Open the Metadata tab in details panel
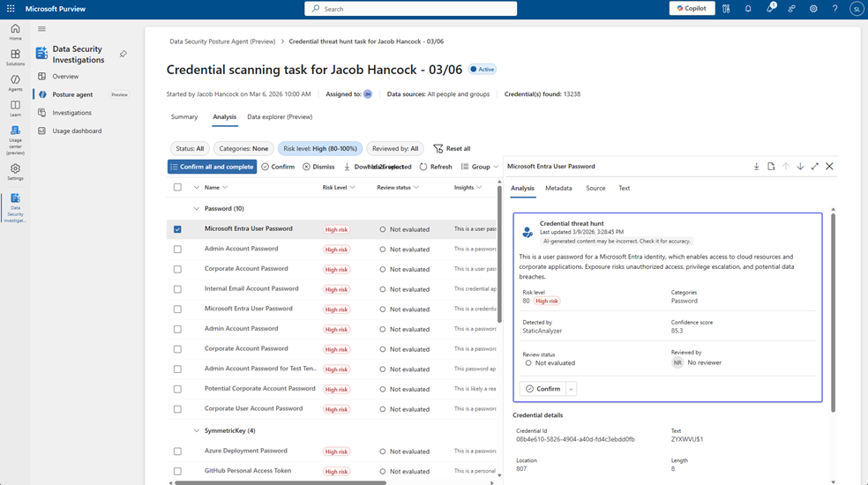Image resolution: width=868 pixels, height=485 pixels. click(x=558, y=188)
